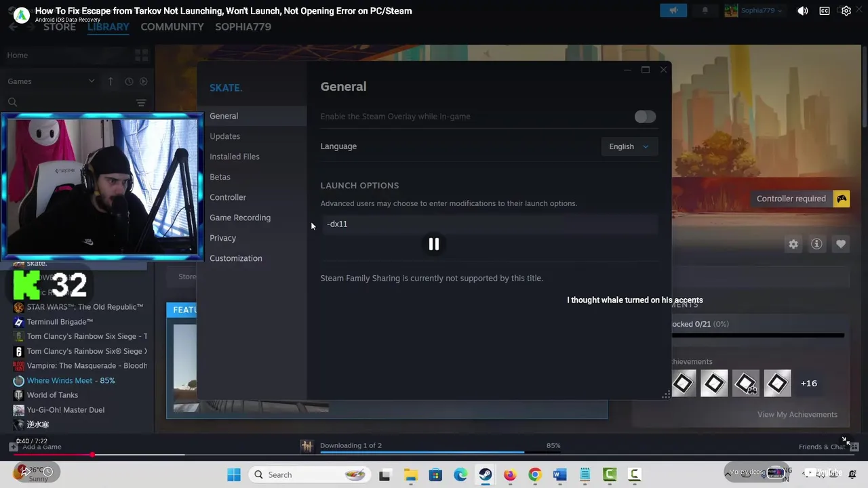Click the Steam announcements megaphone icon
Image resolution: width=868 pixels, height=488 pixels.
(x=673, y=10)
